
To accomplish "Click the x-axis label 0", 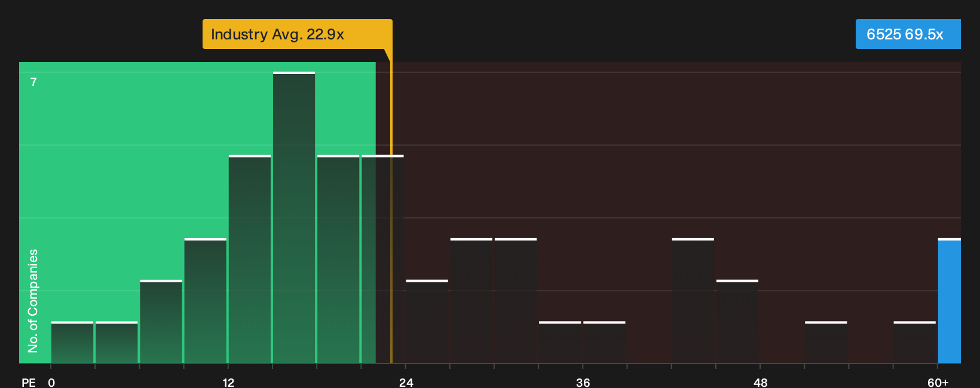I will click(x=51, y=382).
